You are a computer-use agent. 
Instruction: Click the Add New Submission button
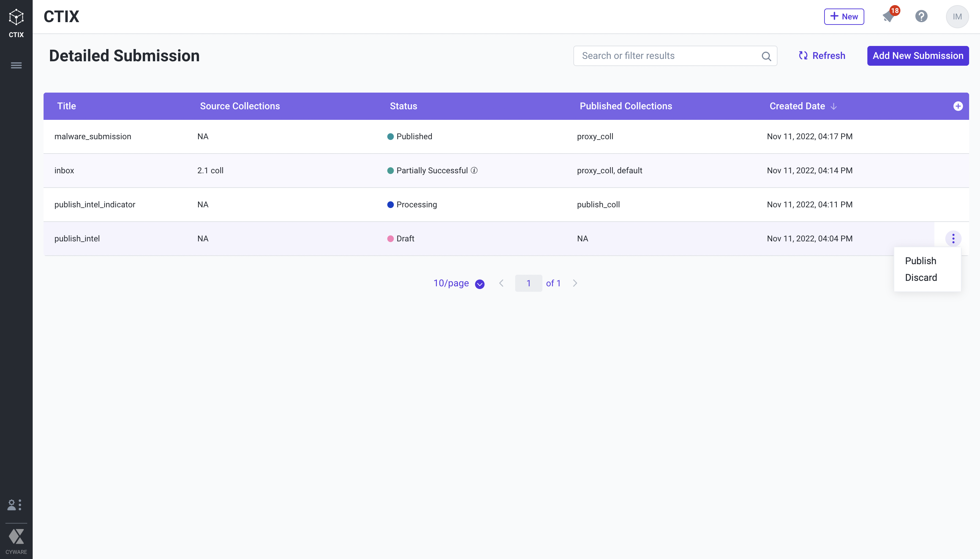pyautogui.click(x=918, y=56)
